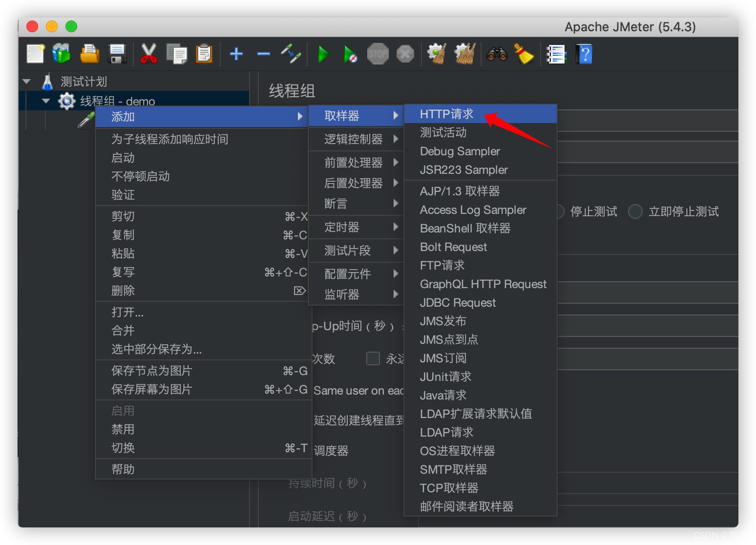
Task: Expand the 断言 submenu
Action: (x=356, y=204)
